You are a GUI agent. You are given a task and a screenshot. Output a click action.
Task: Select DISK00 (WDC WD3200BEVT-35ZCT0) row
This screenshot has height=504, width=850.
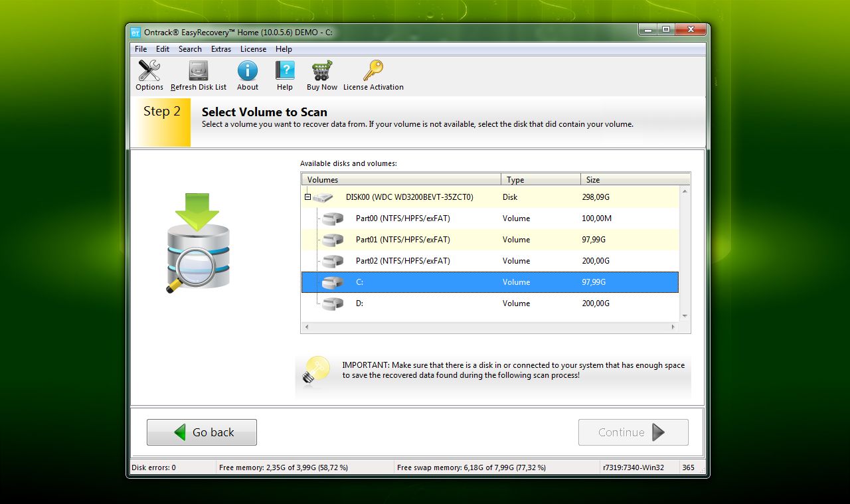click(490, 197)
